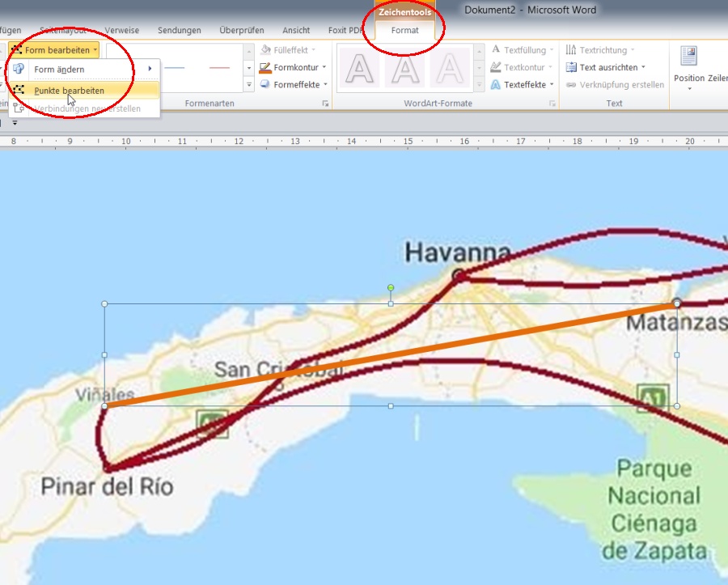
Task: Click the Havanna map label
Action: (458, 253)
